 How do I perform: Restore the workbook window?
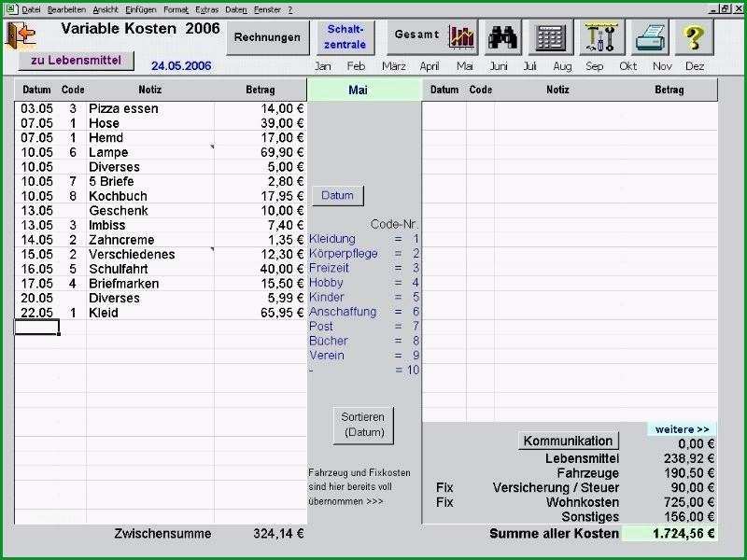[x=726, y=9]
